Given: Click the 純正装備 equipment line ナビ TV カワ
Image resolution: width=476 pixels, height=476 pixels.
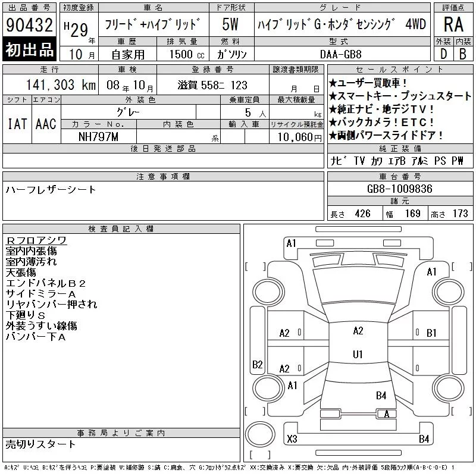Looking at the screenshot, I should click(397, 161).
